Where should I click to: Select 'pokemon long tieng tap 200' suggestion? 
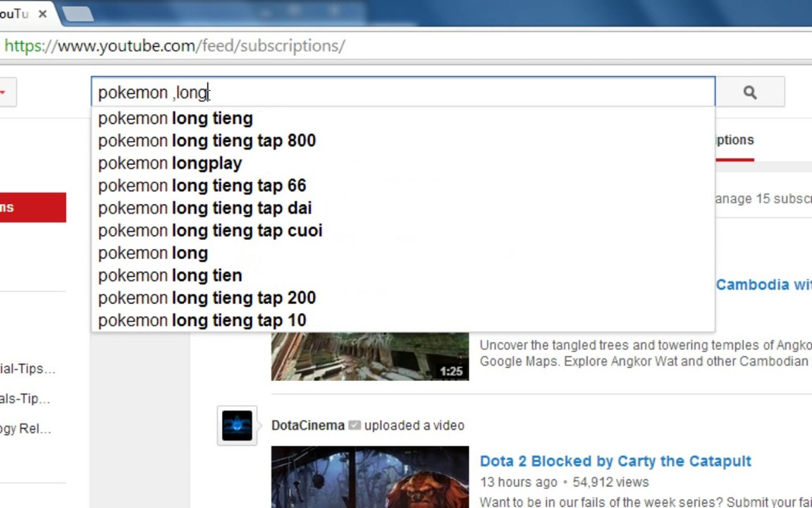(x=403, y=298)
